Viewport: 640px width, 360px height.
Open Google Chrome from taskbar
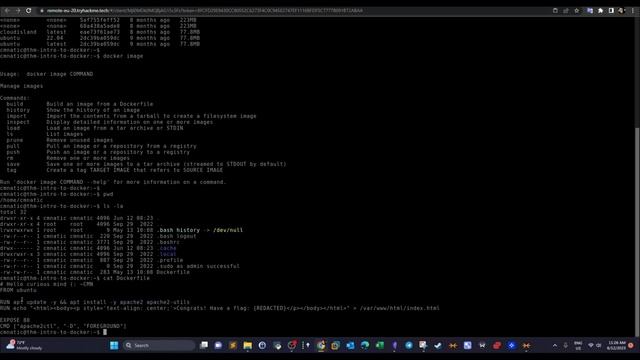coord(321,345)
